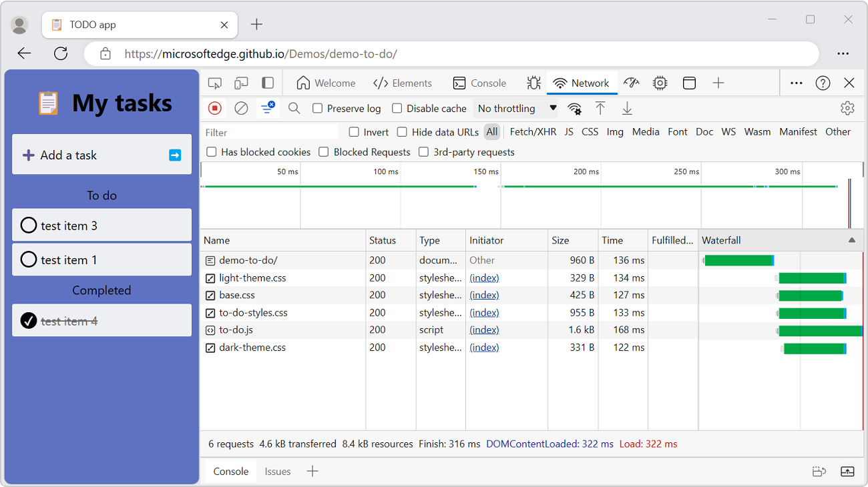
Task: Open network conditions settings
Action: tap(574, 108)
